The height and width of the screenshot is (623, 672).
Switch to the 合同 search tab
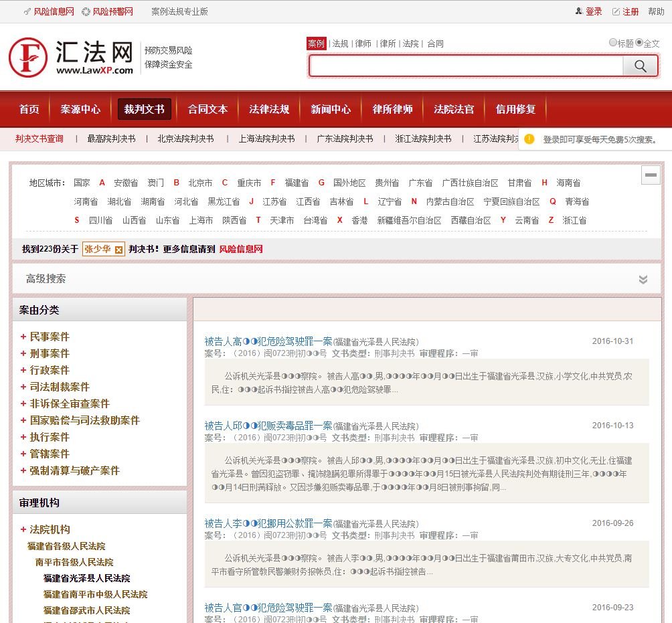coord(436,43)
